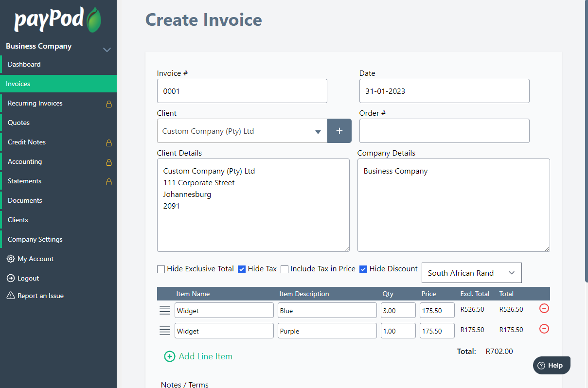
Task: Remove the Purple Widget line item
Action: pos(544,329)
